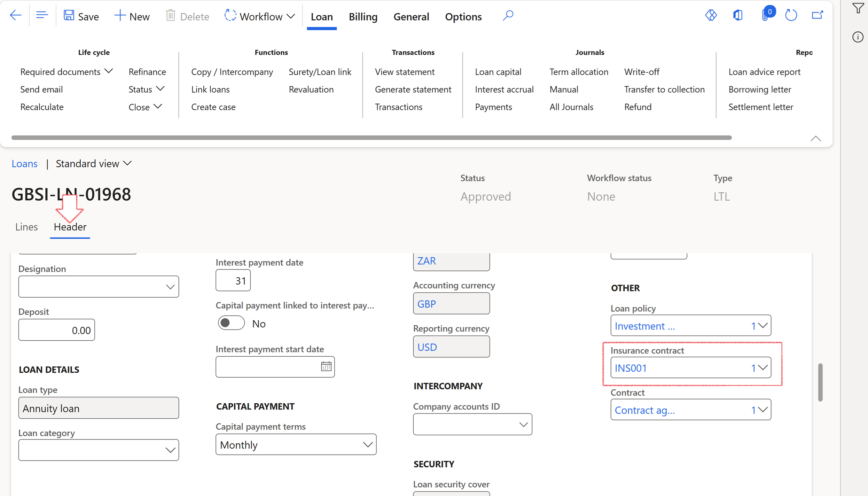868x496 pixels.
Task: Click the search magnifier icon in ribbon
Action: click(x=508, y=16)
